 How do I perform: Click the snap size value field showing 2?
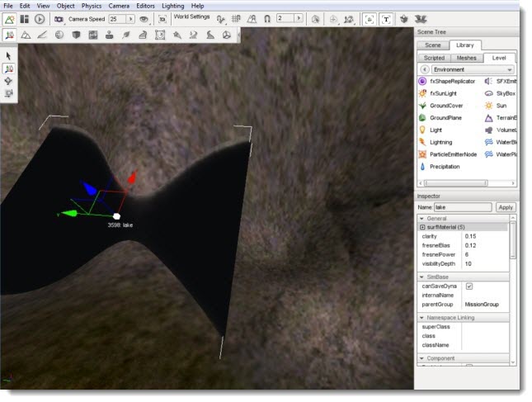[285, 18]
